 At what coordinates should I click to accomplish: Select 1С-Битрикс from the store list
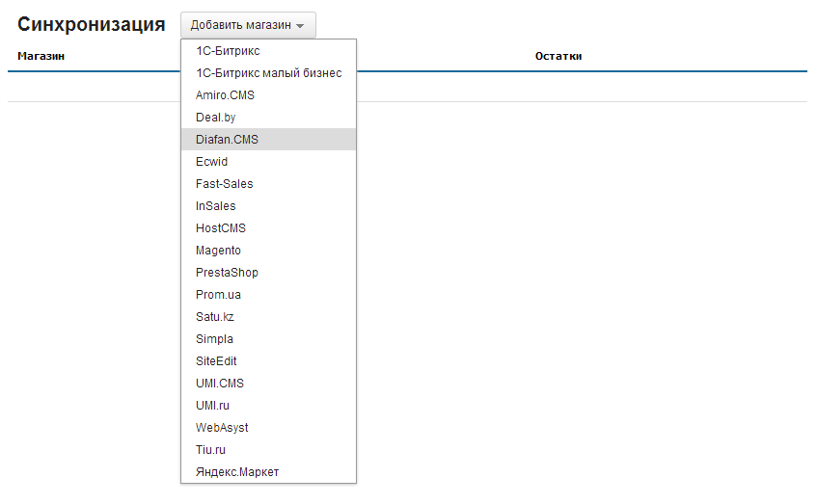[x=268, y=51]
